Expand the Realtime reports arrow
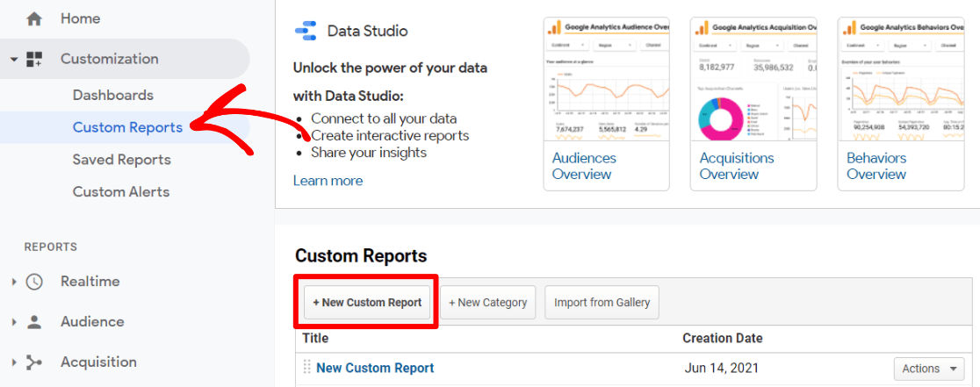 (14, 282)
